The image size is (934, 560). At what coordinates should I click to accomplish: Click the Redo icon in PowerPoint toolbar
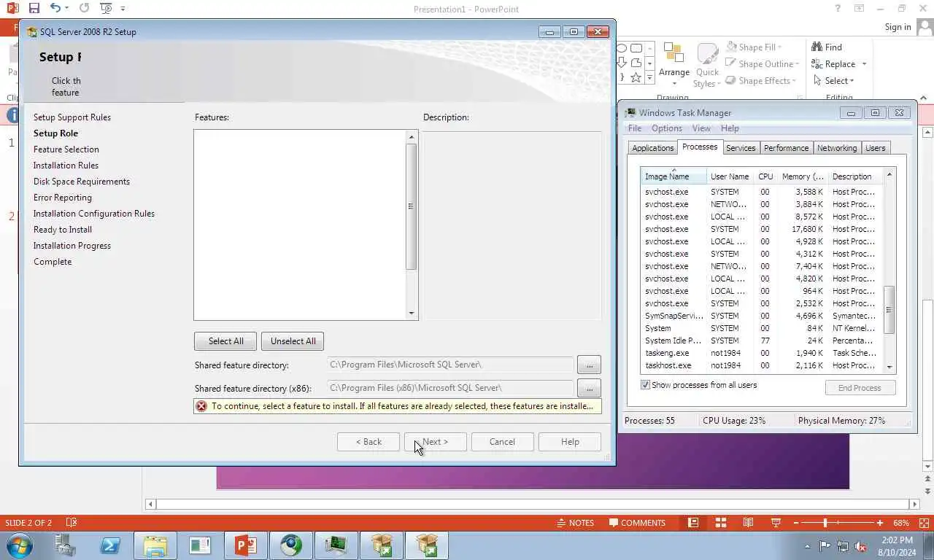coord(85,8)
